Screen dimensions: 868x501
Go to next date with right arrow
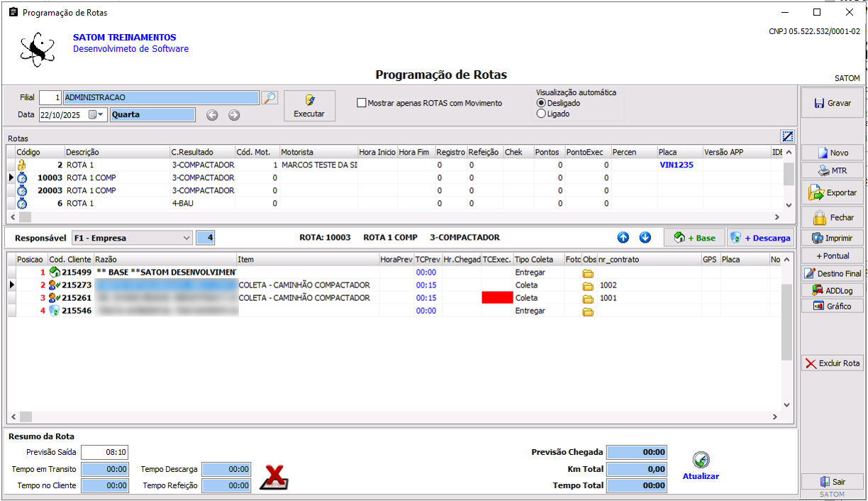tap(234, 115)
